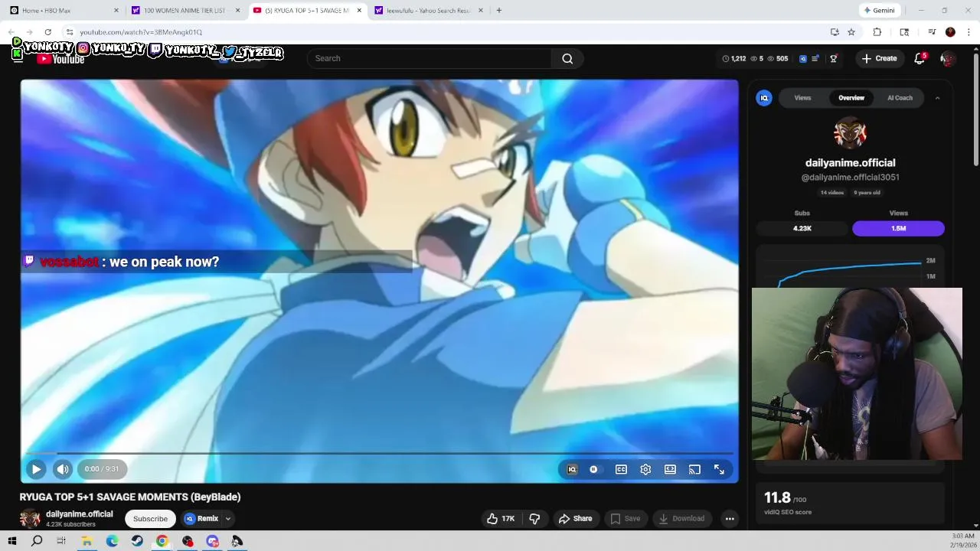This screenshot has height=551, width=980.
Task: Open the Create menu
Action: coord(879,58)
